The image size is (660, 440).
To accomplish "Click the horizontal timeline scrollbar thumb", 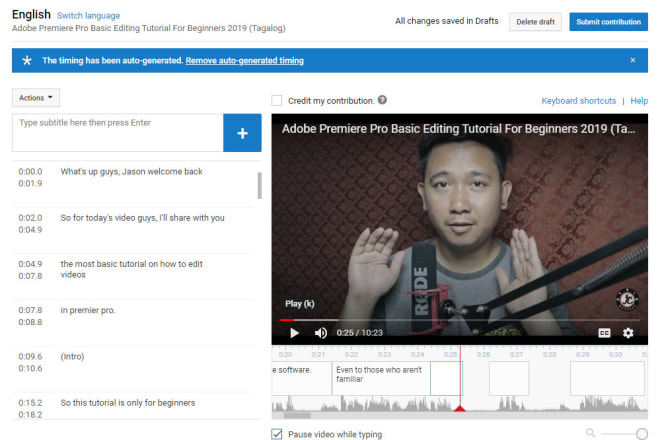I will click(297, 416).
